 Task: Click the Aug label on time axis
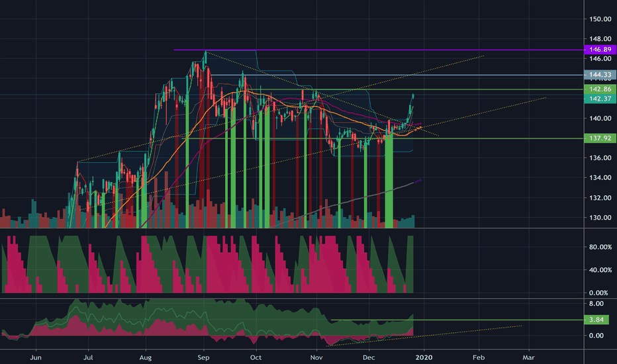[146, 357]
